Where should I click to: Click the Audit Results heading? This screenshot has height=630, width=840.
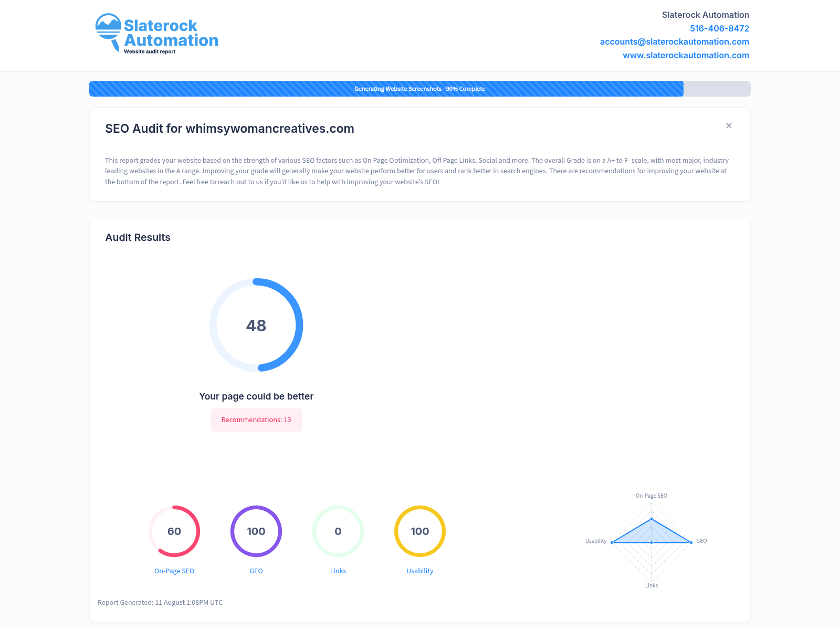click(138, 237)
